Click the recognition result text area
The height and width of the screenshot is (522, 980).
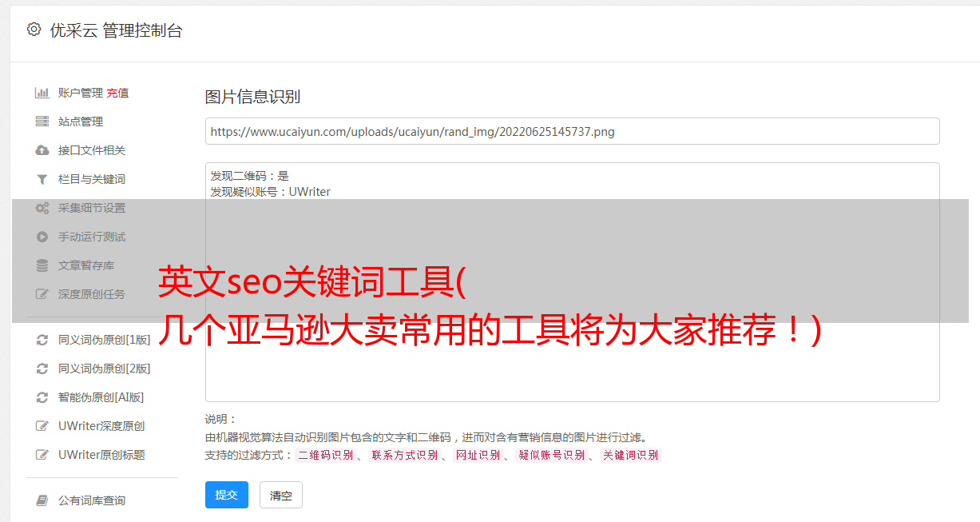572,281
